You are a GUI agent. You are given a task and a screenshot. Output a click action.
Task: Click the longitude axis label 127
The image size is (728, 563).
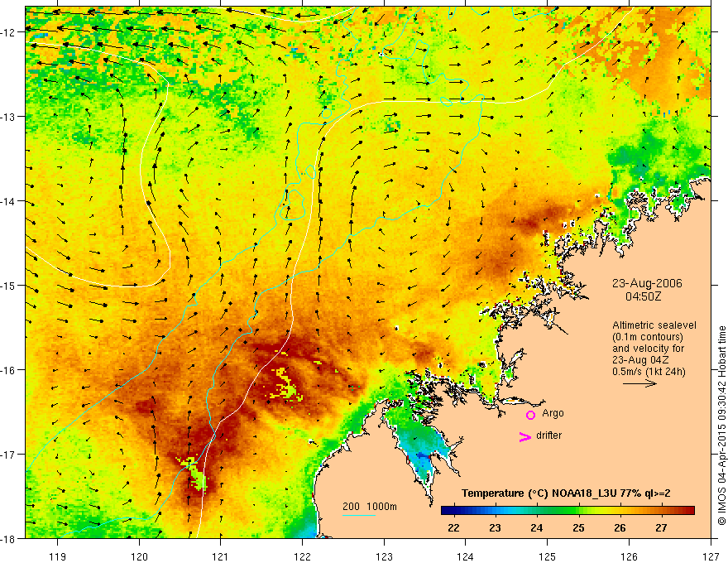pyautogui.click(x=711, y=556)
